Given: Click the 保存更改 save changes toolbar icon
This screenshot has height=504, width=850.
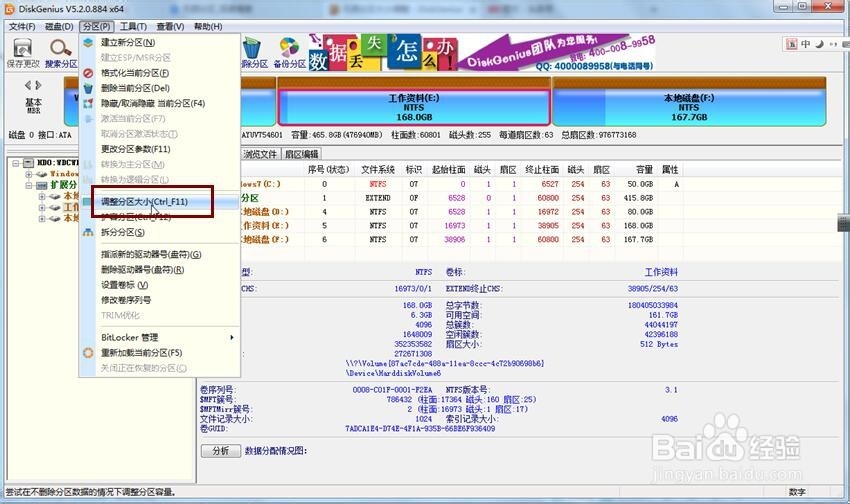Looking at the screenshot, I should click(22, 49).
